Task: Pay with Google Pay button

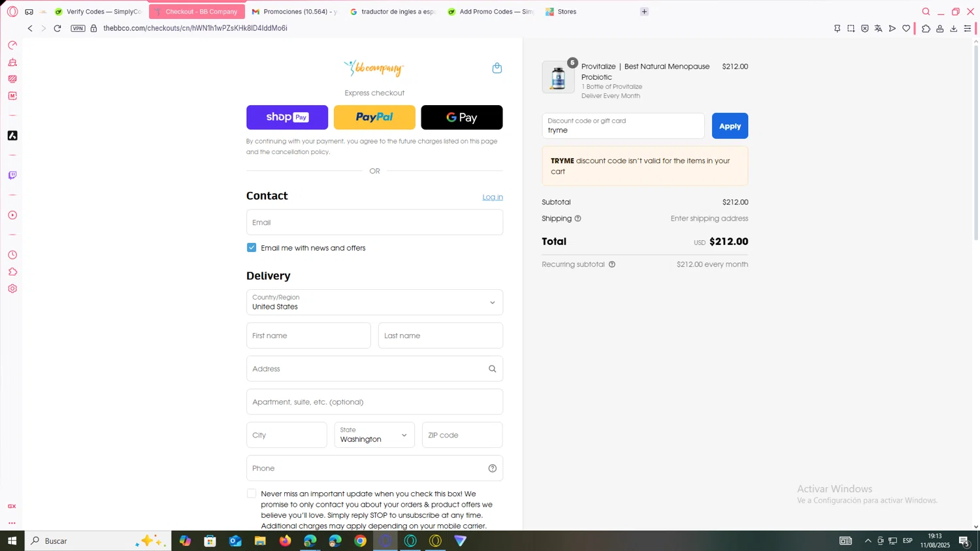Action: tap(462, 118)
